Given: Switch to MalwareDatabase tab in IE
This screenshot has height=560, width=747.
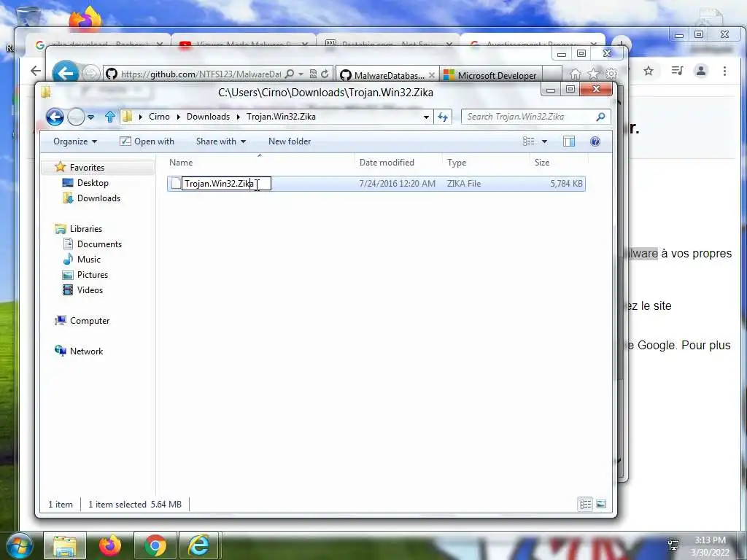Looking at the screenshot, I should [x=387, y=75].
